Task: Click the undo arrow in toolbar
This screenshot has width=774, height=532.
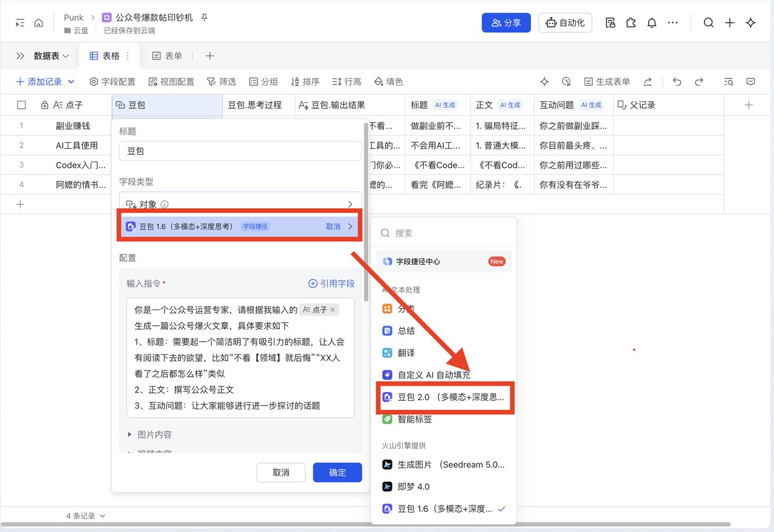Action: 677,82
